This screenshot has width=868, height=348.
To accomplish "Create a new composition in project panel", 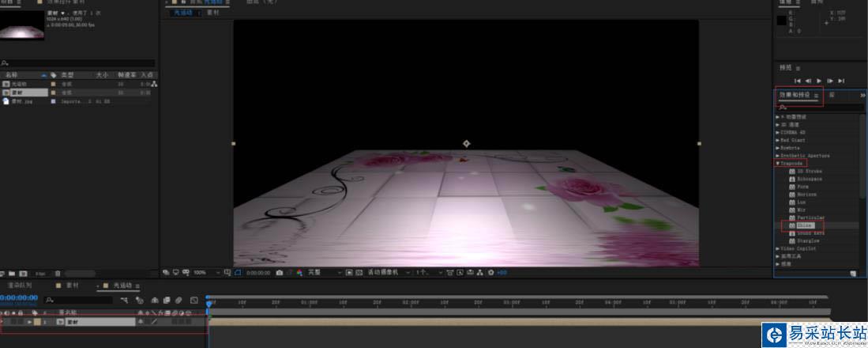I will 23,273.
